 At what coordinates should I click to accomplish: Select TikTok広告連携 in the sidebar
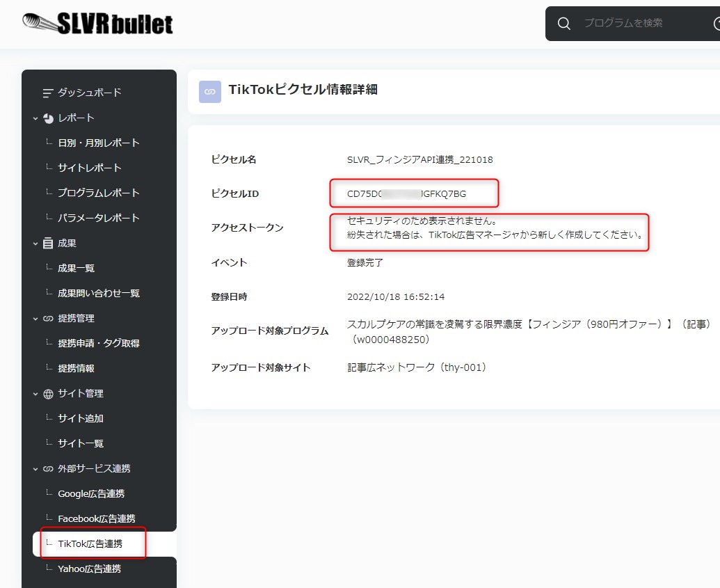click(90, 543)
